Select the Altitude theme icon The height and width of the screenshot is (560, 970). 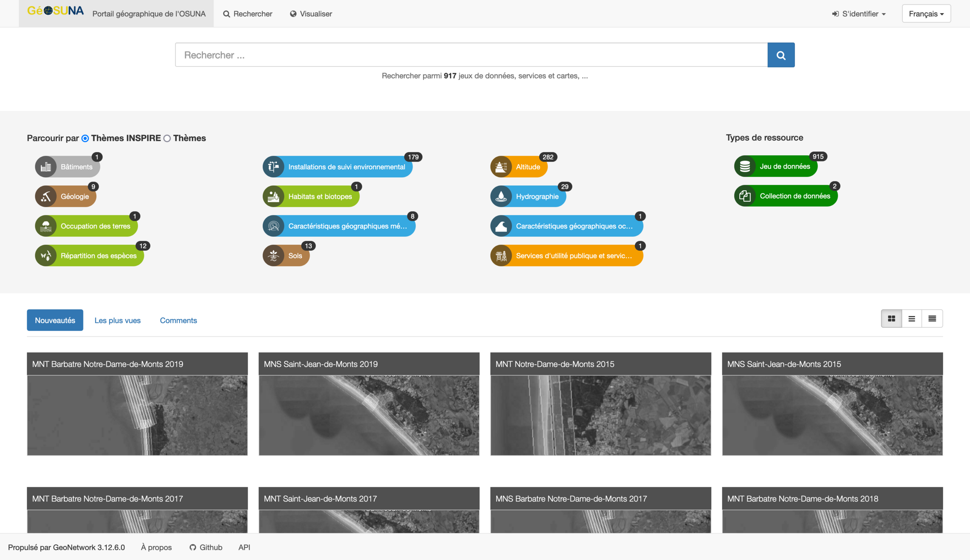pos(501,167)
